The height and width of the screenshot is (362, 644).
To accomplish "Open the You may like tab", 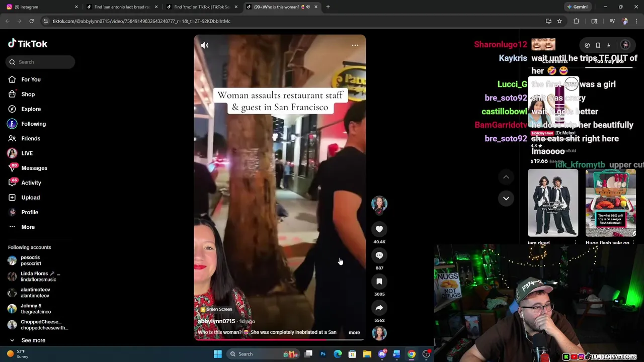I will [x=609, y=61].
